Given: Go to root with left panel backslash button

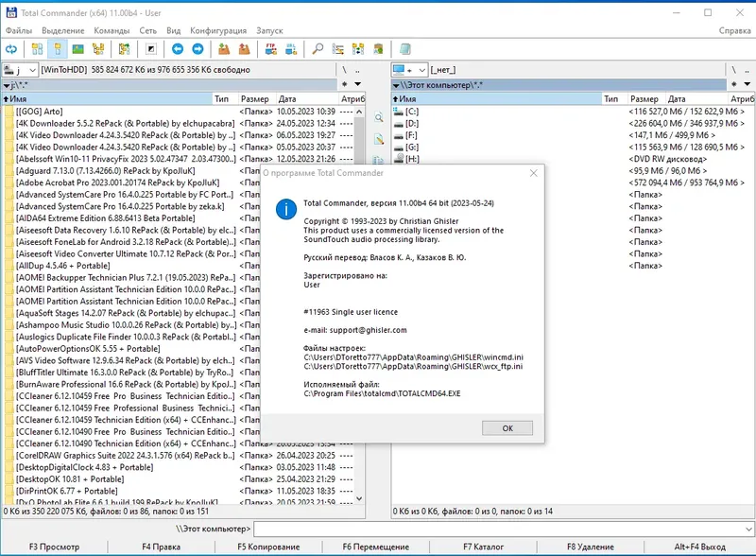Looking at the screenshot, I should (x=344, y=70).
